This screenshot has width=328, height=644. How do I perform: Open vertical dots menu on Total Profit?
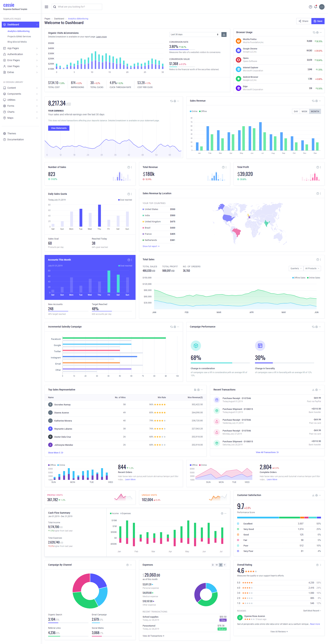click(x=320, y=167)
